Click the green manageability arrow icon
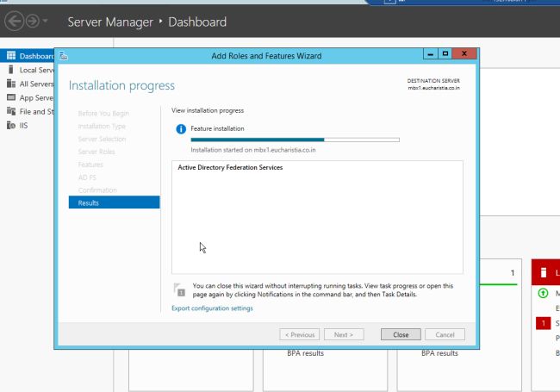 (x=543, y=294)
